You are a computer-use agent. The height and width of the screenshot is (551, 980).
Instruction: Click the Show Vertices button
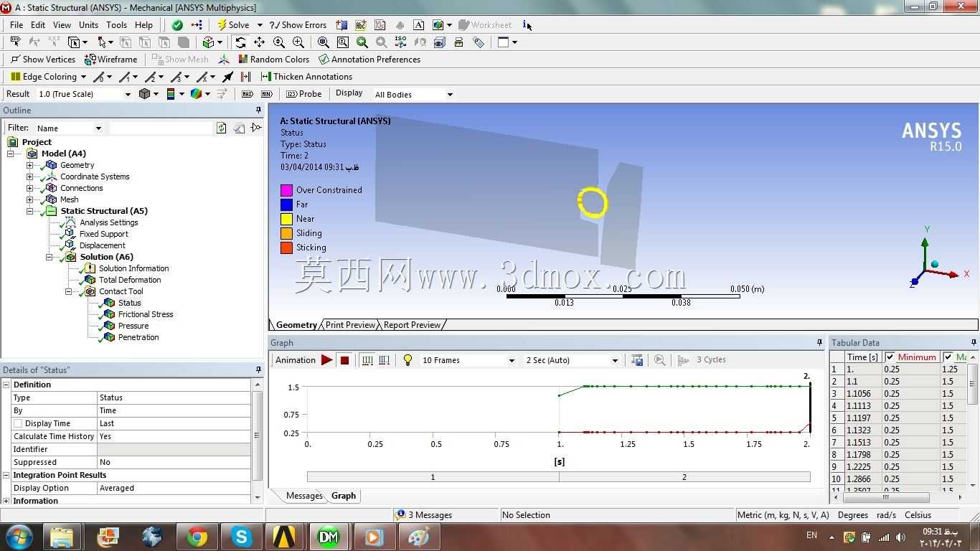43,60
